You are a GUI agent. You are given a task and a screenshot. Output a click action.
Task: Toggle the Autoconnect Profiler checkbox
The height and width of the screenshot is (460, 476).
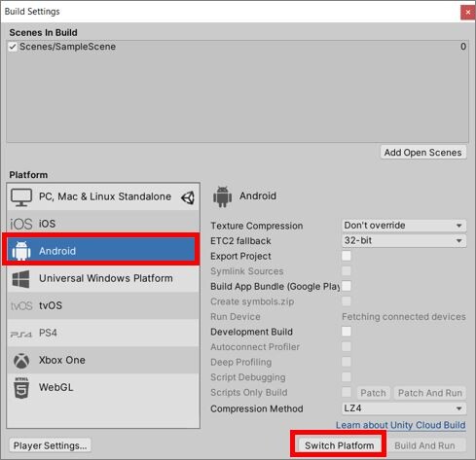[x=347, y=346]
